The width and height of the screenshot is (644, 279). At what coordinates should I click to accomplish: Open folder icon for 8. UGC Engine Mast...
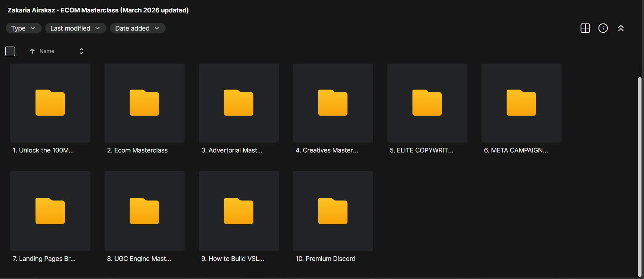[144, 211]
